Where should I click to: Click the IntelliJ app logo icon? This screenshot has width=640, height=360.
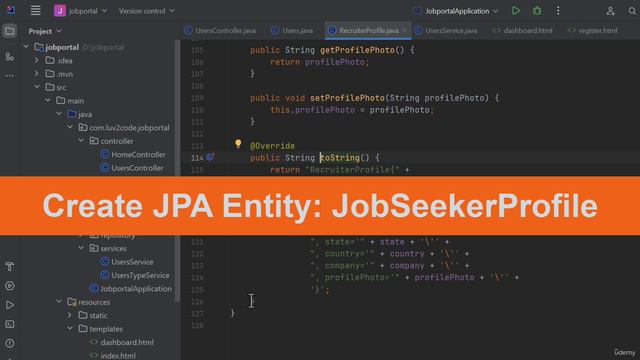point(11,10)
